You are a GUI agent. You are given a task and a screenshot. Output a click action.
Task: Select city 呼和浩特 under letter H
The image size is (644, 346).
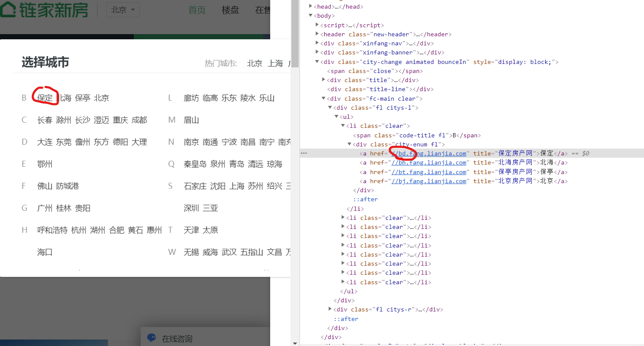click(x=52, y=230)
